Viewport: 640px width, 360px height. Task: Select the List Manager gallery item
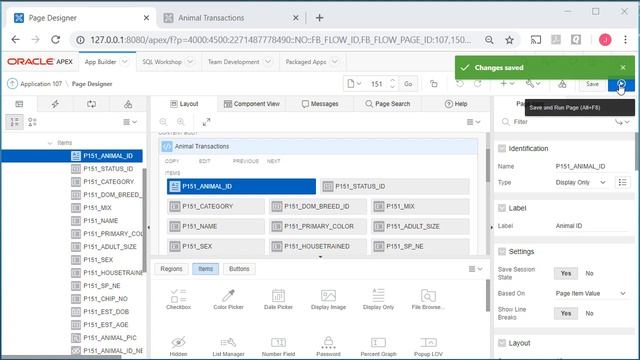[x=228, y=347]
